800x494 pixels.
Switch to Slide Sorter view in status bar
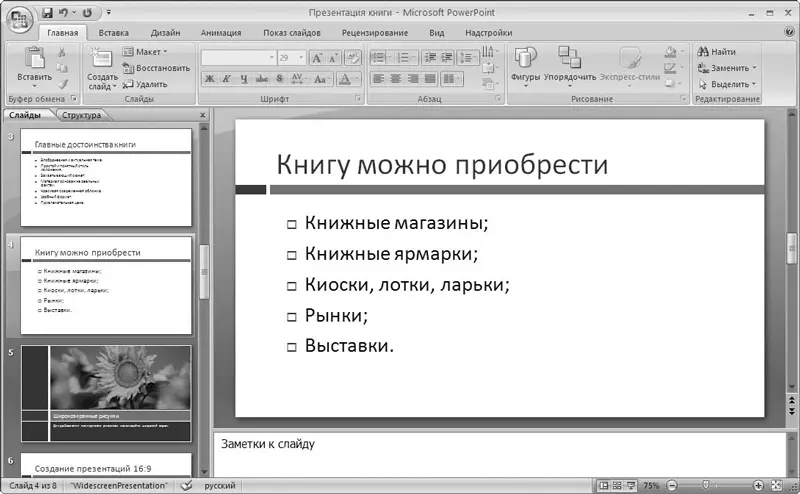618,486
